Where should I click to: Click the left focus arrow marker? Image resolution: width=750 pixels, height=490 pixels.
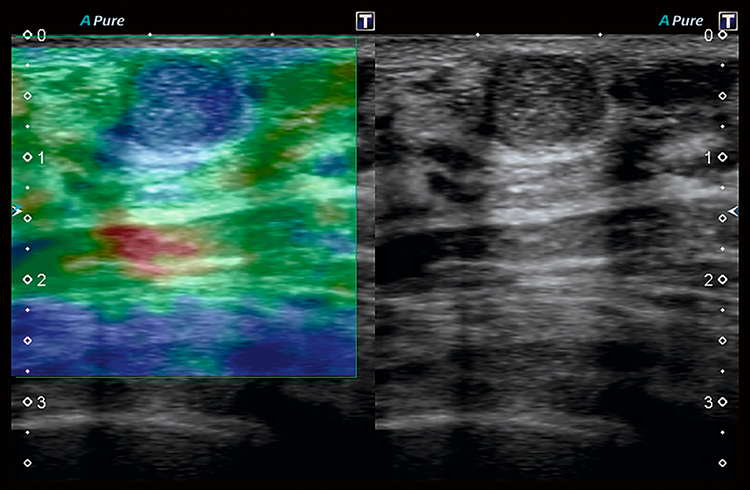click(x=15, y=211)
